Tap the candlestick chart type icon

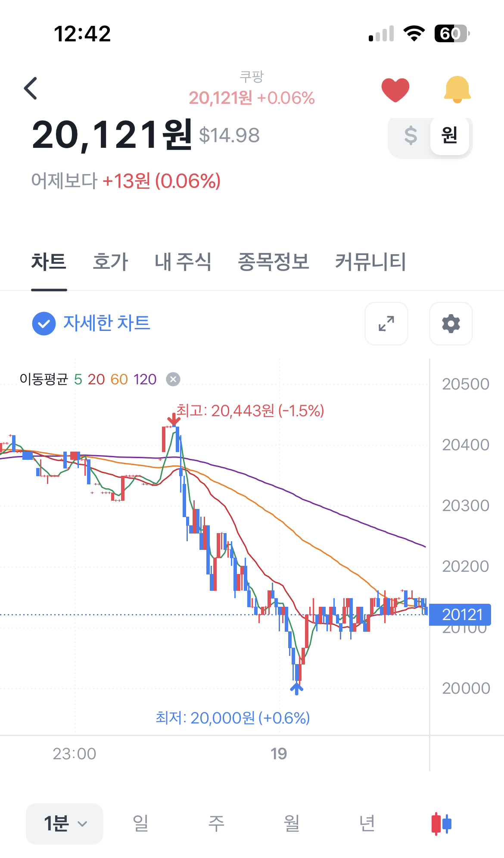click(x=442, y=824)
